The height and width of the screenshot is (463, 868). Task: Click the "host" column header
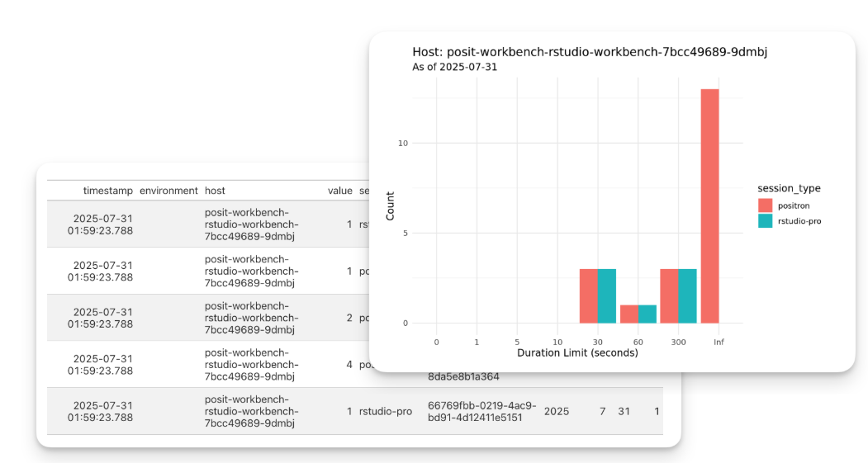[x=215, y=191]
